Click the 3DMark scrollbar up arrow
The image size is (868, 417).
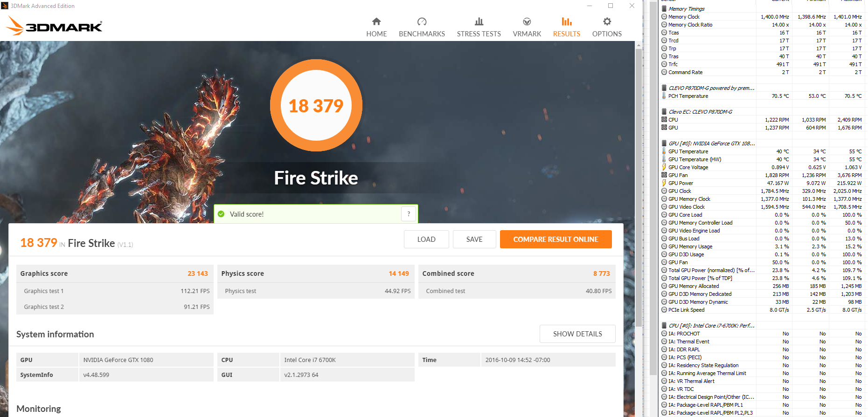(x=639, y=45)
